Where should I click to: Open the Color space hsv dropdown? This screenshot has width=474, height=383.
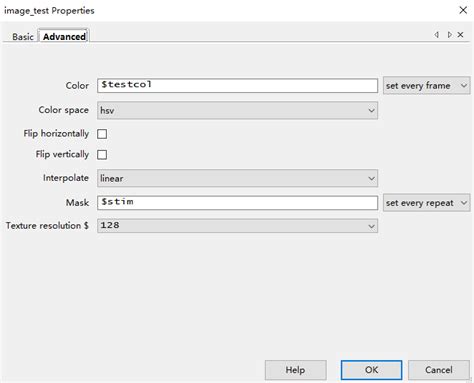[237, 110]
